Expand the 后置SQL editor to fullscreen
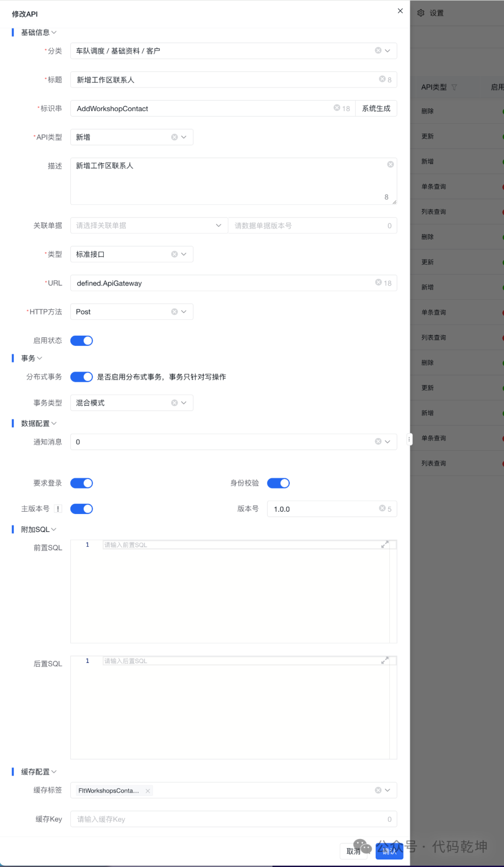504x867 pixels. 385,660
